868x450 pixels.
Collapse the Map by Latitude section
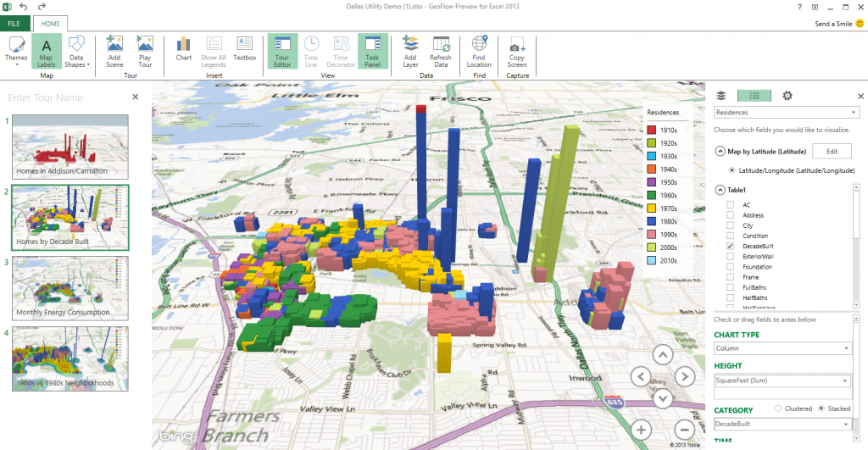point(721,151)
